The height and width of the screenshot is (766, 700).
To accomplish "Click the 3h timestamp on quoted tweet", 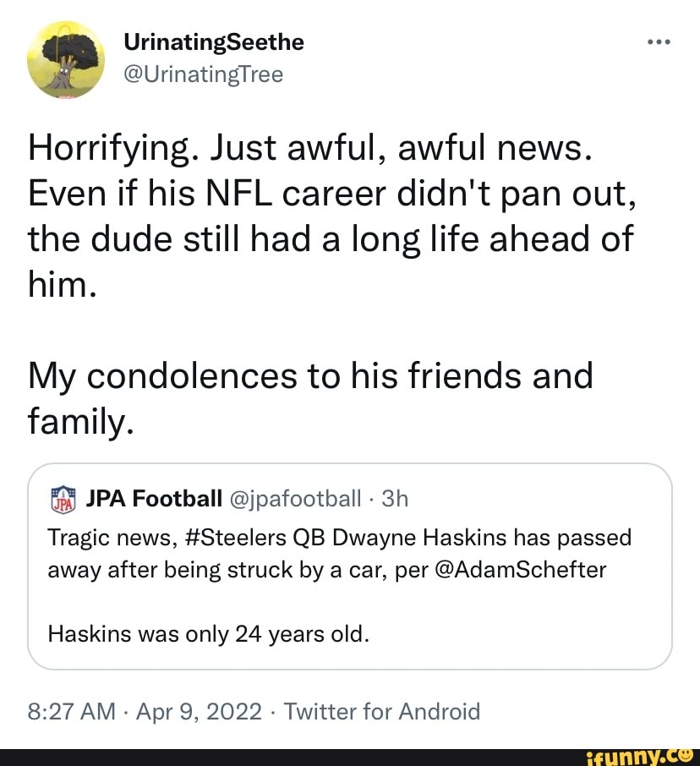I will pyautogui.click(x=395, y=499).
